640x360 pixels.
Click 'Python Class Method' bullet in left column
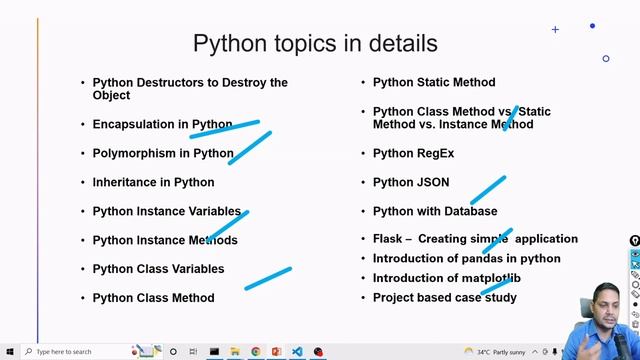tap(153, 298)
